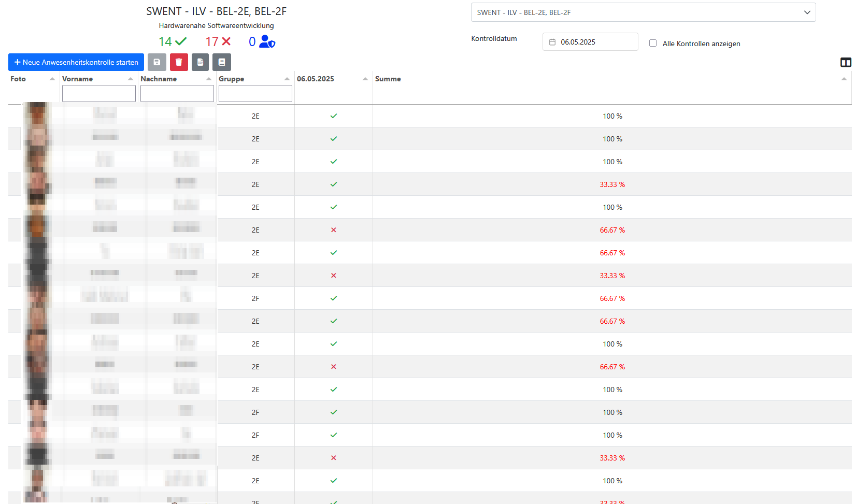This screenshot has height=504, width=855.
Task: Click the Vorname filter input field
Action: [98, 94]
